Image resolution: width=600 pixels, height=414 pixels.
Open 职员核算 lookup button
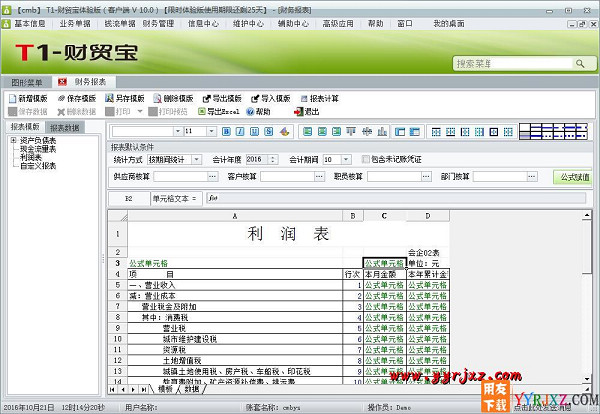426,176
